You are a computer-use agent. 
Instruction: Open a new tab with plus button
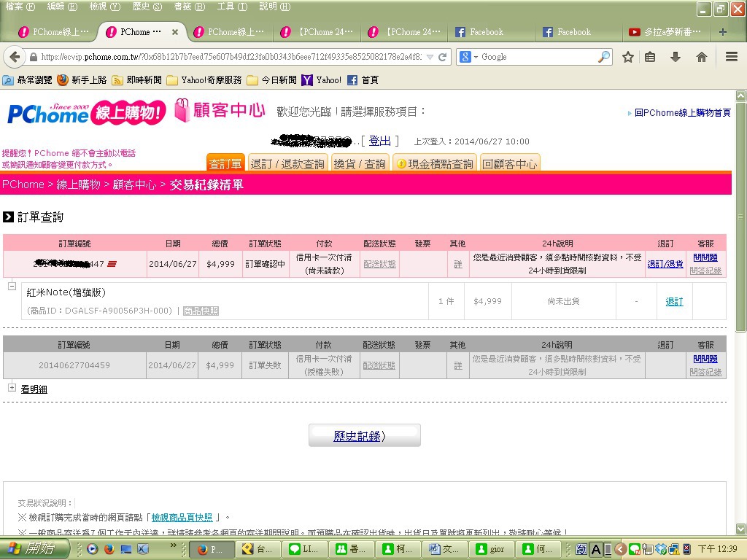pos(723,32)
